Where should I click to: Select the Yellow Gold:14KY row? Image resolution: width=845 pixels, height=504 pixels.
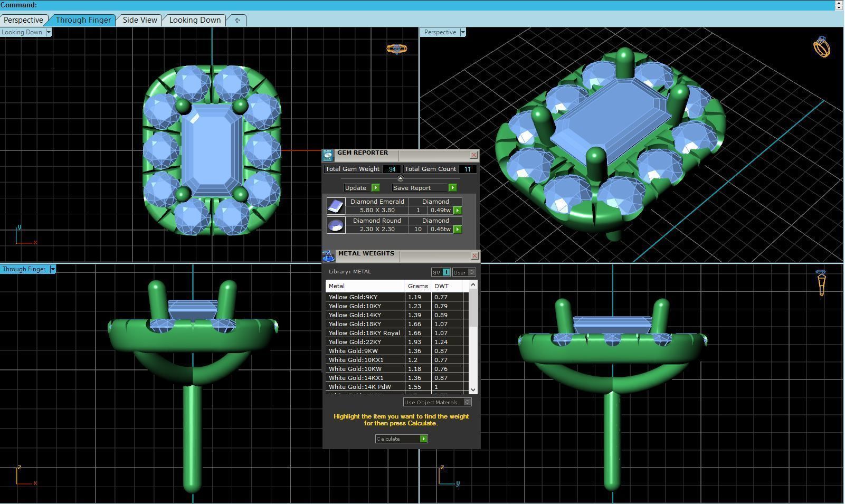tap(397, 315)
